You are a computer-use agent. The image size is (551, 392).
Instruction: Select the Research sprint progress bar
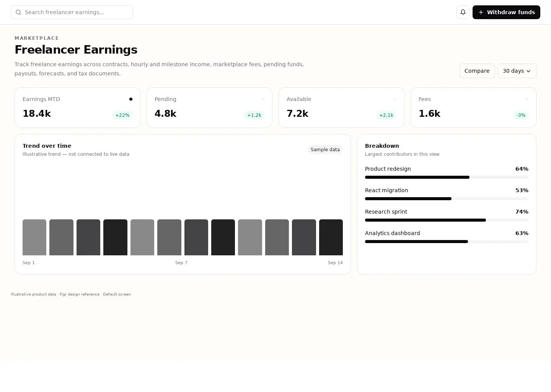coord(447,220)
